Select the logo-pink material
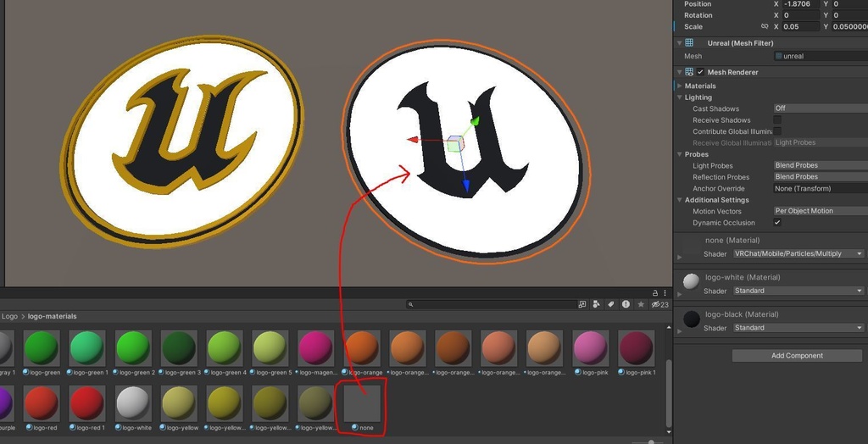Image resolution: width=868 pixels, height=444 pixels. pyautogui.click(x=591, y=352)
